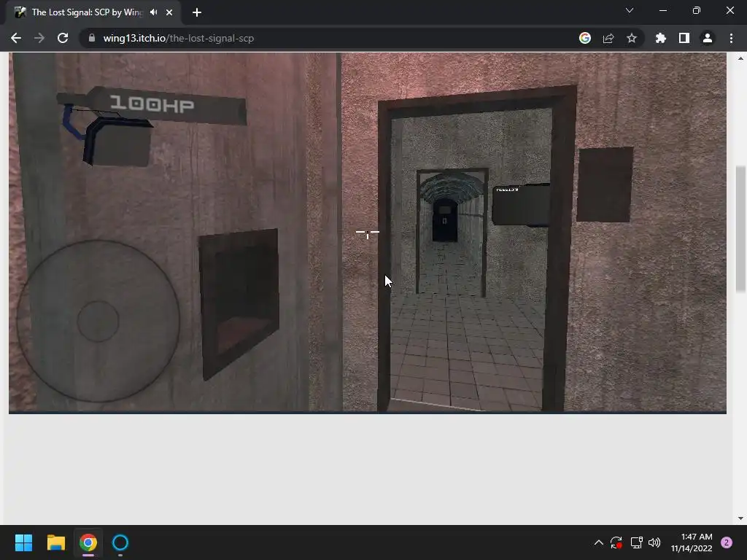Screen dimensions: 747x560
Task: Tap the virtual joystick inner circle
Action: (x=98, y=321)
